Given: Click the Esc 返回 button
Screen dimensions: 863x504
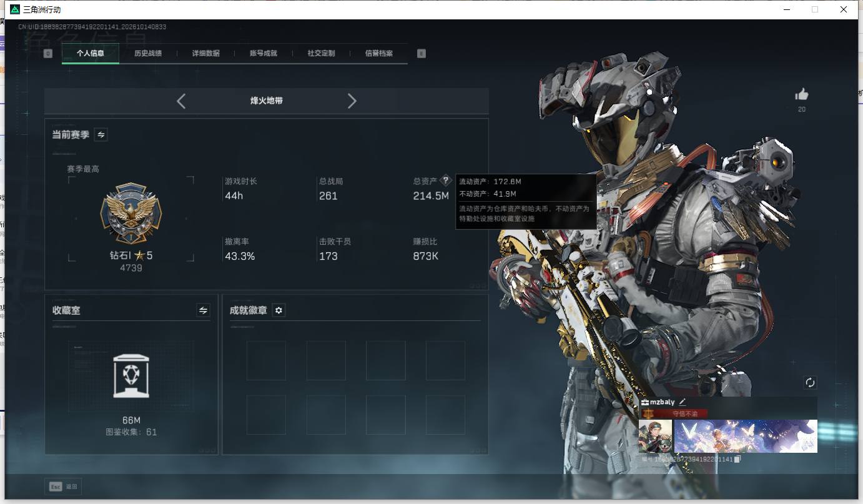Looking at the screenshot, I should tap(62, 487).
